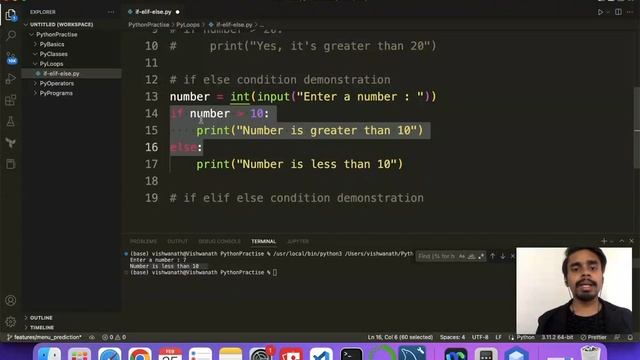Open the Explorer view in activity bar
This screenshot has width=640, height=360.
tap(11, 15)
